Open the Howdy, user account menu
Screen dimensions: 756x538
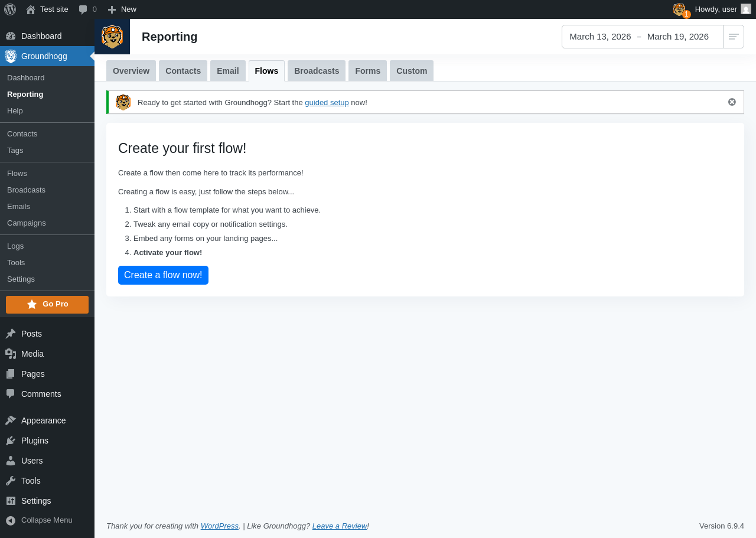pyautogui.click(x=723, y=9)
